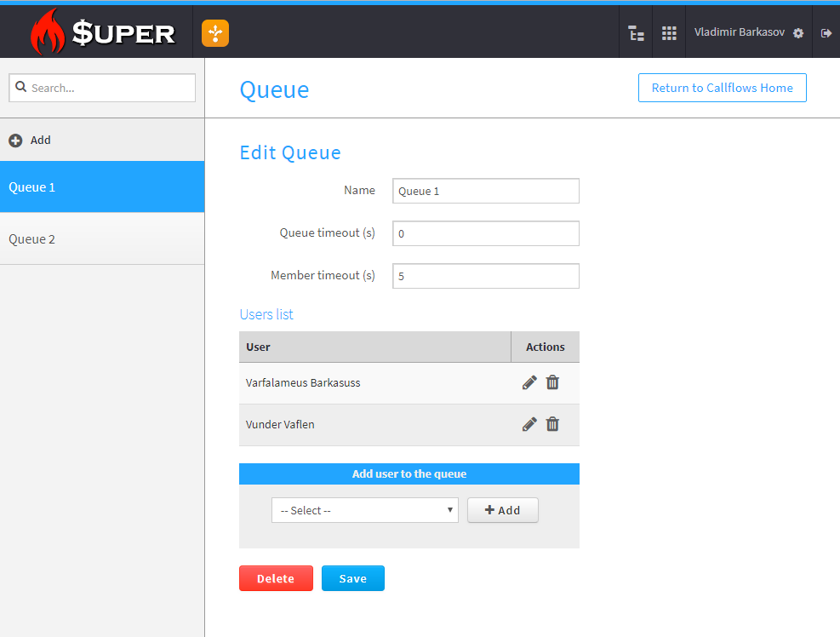Click the tree hierarchy icon in header

tap(636, 33)
